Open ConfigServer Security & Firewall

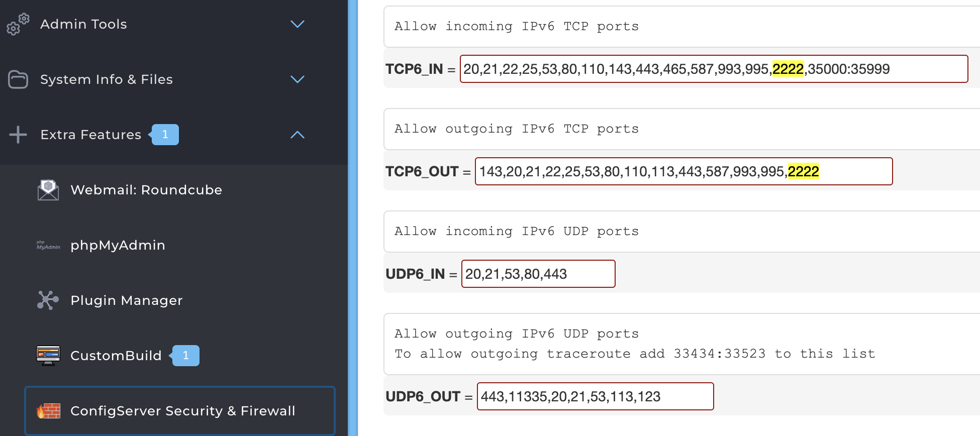click(182, 411)
